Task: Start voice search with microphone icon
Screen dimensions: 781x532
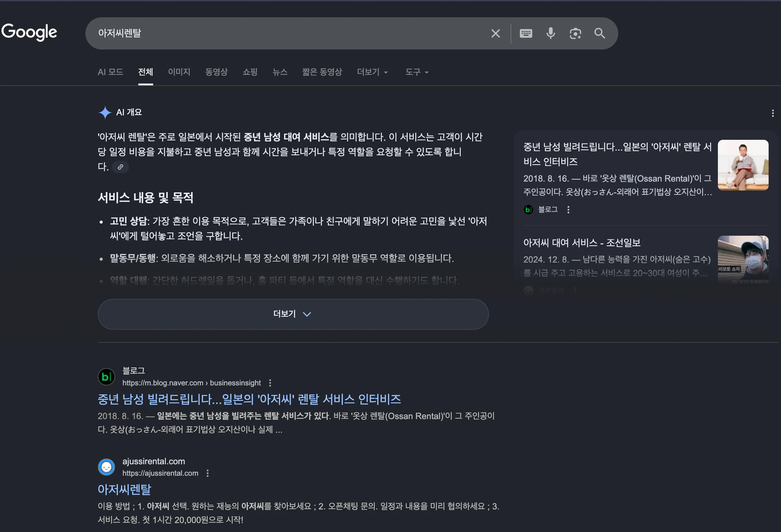Action: click(550, 33)
